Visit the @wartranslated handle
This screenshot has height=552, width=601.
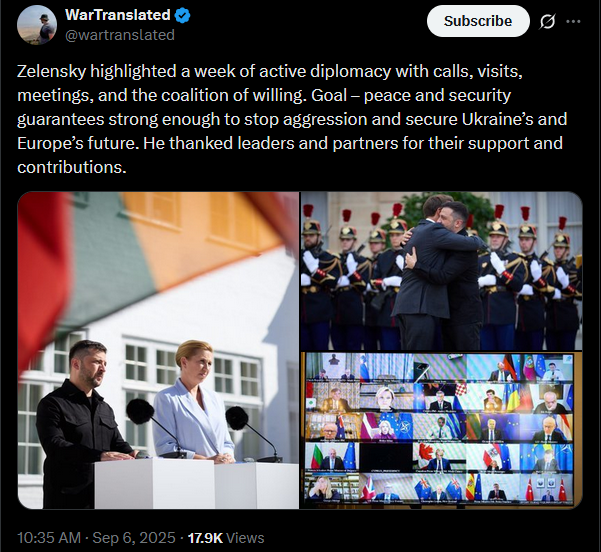[120, 35]
